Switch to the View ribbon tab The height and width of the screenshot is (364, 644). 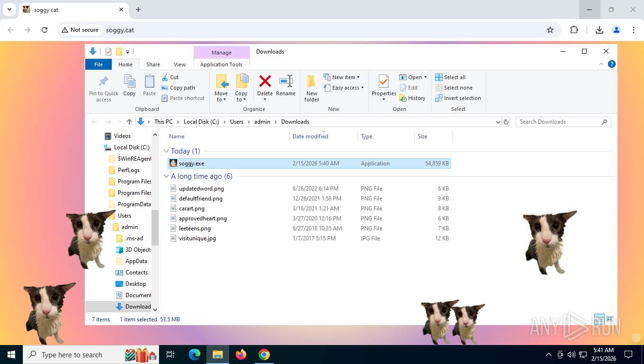point(179,64)
